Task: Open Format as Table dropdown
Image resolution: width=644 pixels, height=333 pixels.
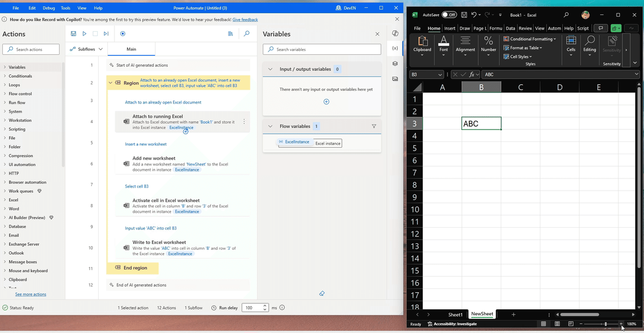Action: (x=523, y=48)
